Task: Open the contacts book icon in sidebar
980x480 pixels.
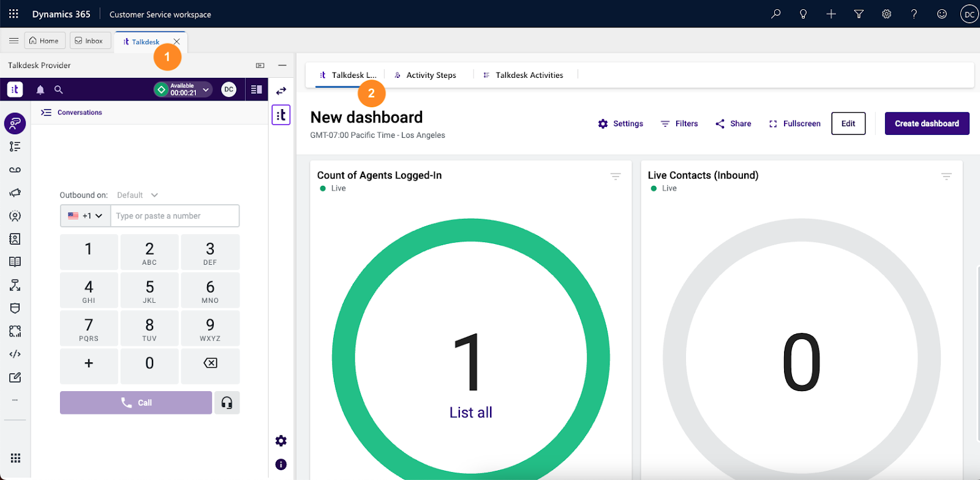Action: point(15,239)
